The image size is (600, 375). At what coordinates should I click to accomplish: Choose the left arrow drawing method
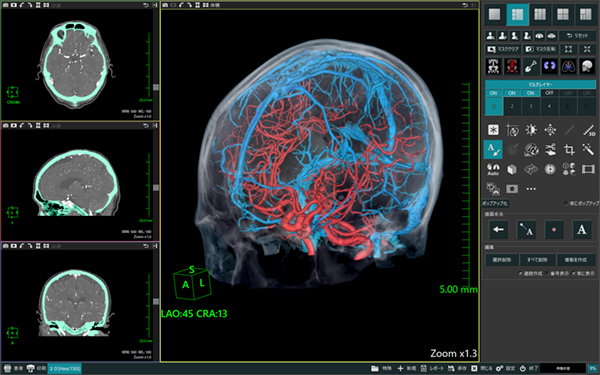pyautogui.click(x=498, y=230)
